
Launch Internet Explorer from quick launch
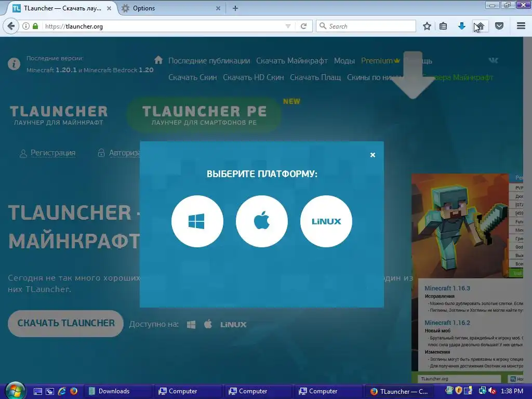[x=62, y=391]
